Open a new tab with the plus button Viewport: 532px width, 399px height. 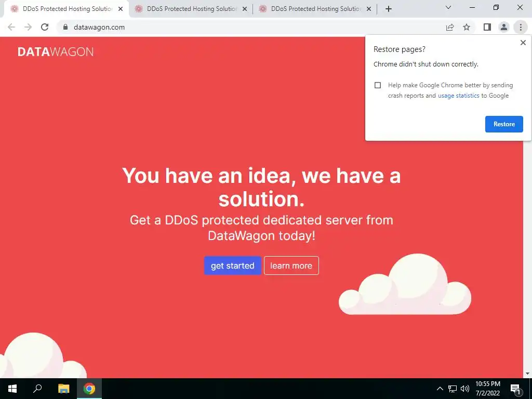(389, 9)
